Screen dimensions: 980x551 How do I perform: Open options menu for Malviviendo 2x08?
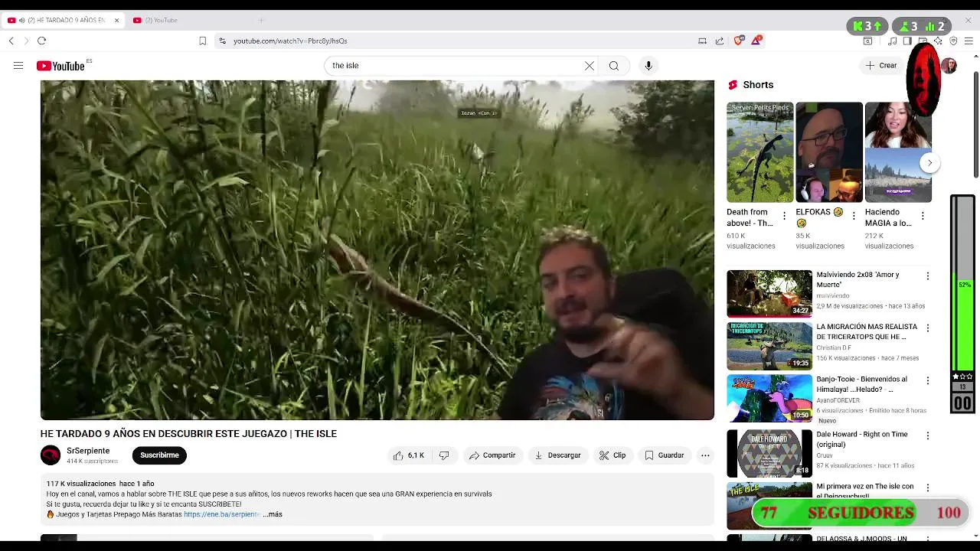click(x=928, y=276)
